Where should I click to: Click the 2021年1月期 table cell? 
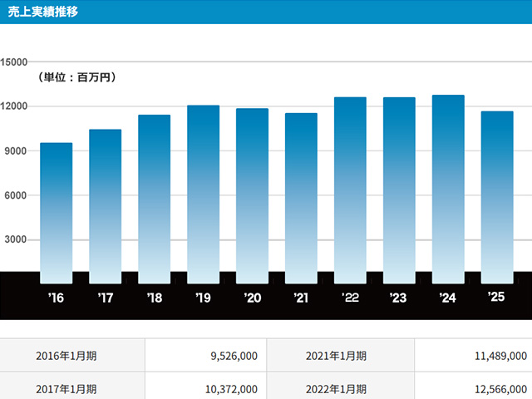pyautogui.click(x=337, y=356)
